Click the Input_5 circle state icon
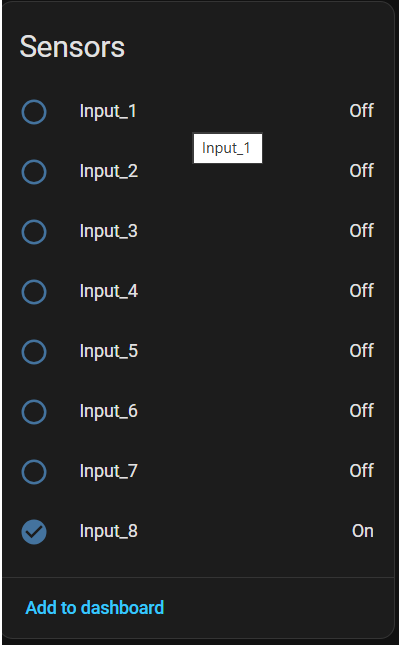The height and width of the screenshot is (645, 400). (34, 352)
